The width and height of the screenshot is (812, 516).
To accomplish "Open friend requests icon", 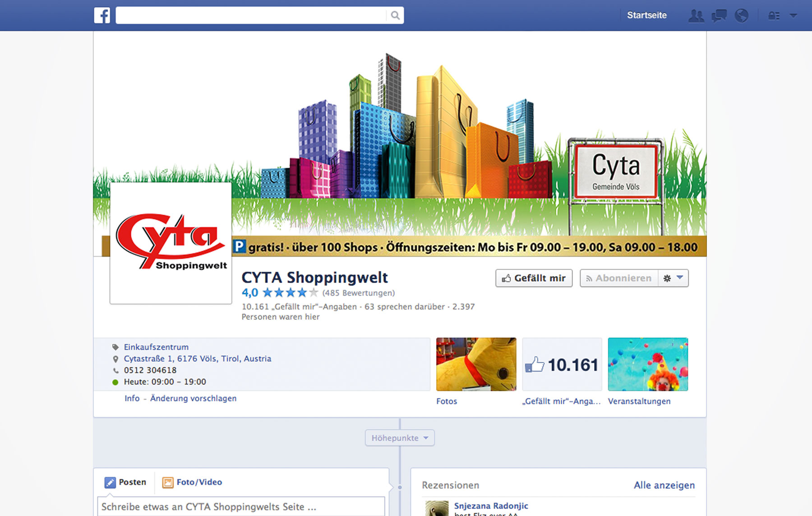I will [696, 16].
